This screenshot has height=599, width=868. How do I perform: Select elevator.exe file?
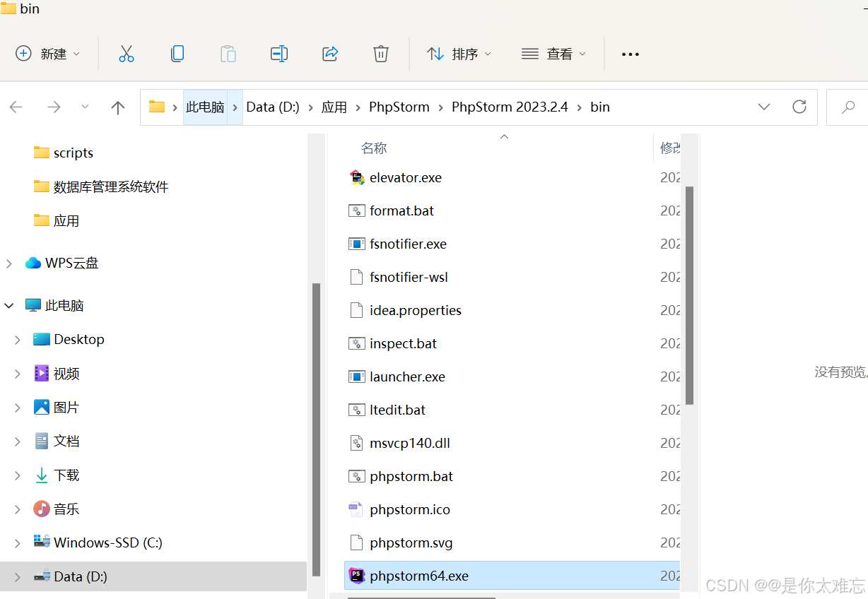pyautogui.click(x=512, y=177)
